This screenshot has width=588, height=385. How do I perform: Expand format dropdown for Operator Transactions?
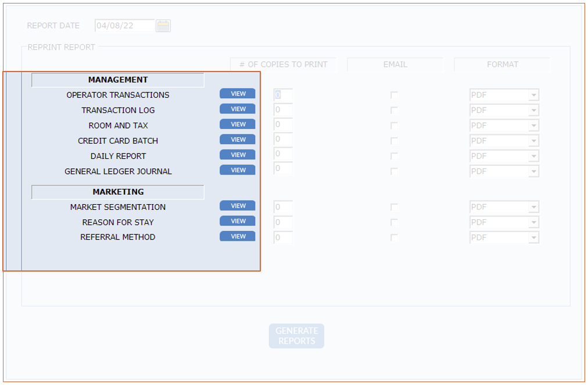(533, 95)
